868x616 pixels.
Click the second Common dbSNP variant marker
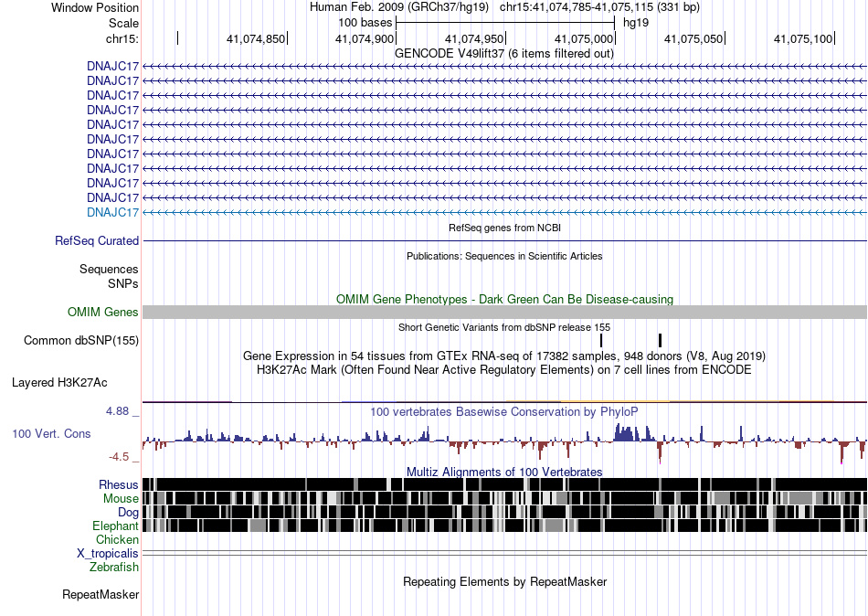click(x=660, y=340)
